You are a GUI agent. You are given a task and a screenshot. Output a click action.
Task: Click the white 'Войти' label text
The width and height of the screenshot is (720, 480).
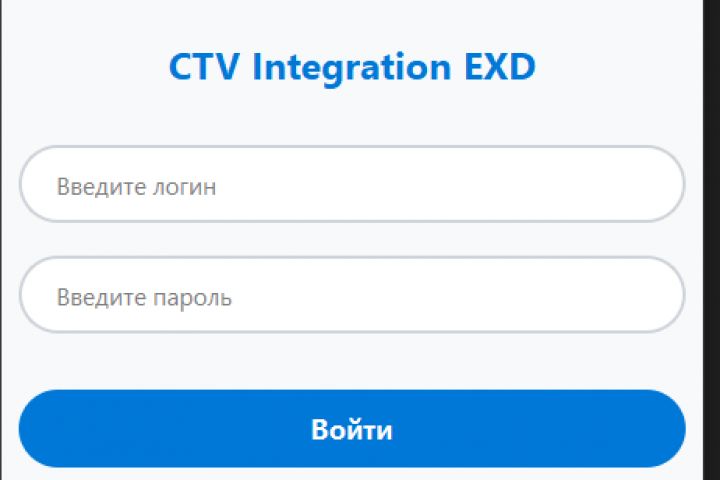[352, 430]
